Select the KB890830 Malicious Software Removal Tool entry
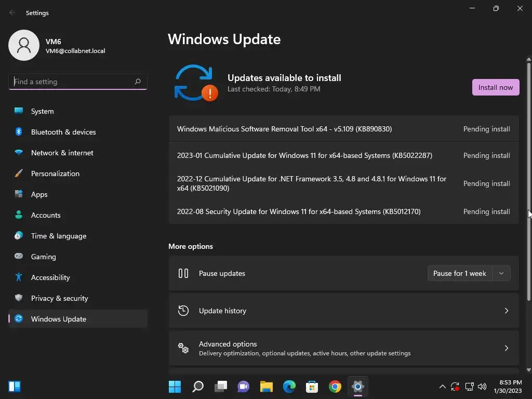The width and height of the screenshot is (532, 399). point(344,129)
